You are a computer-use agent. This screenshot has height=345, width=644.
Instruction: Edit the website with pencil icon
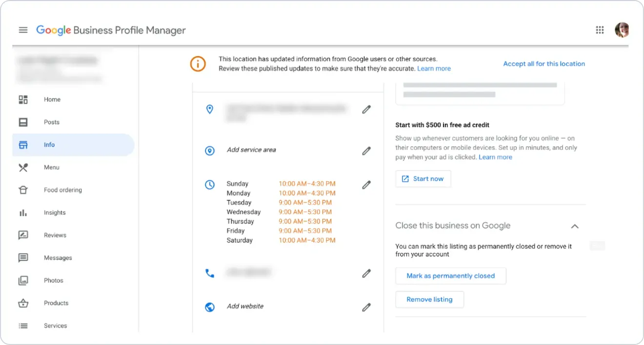pyautogui.click(x=366, y=307)
